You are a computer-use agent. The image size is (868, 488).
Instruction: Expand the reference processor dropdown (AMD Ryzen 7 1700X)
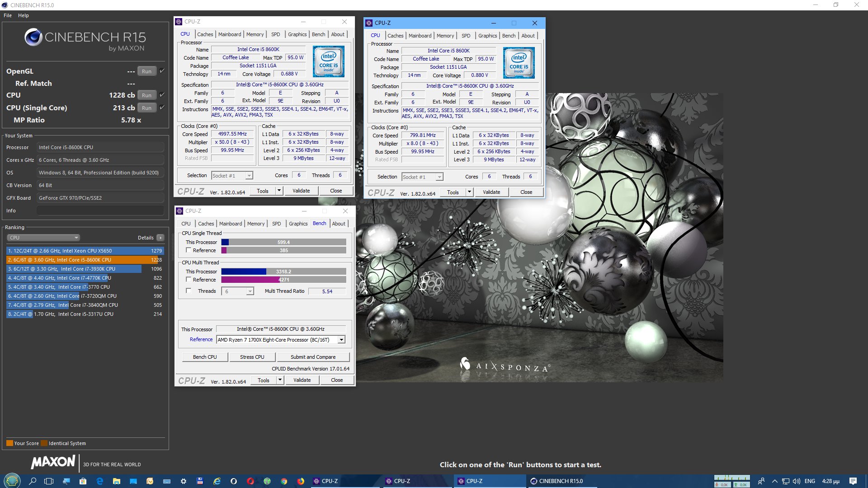coord(341,340)
